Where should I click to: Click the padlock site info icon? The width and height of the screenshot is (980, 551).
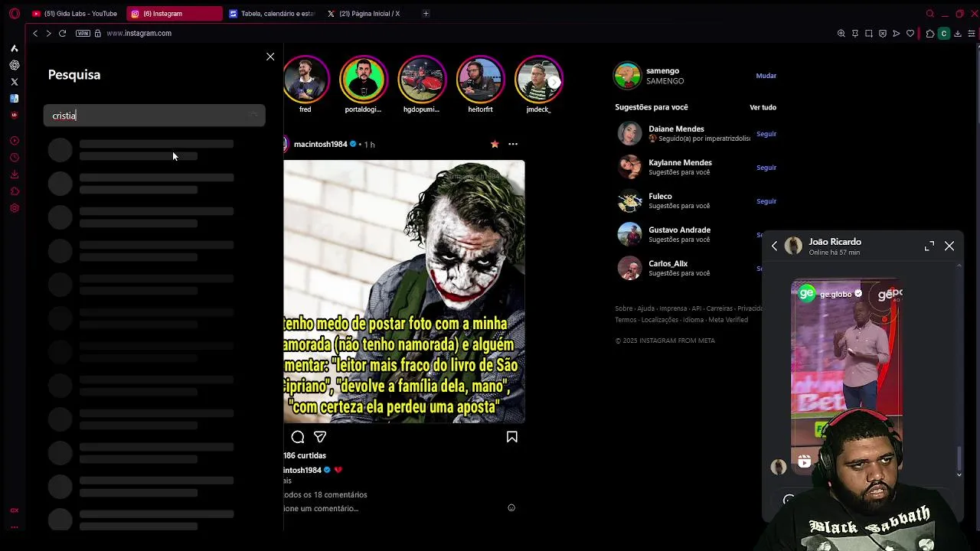pos(97,34)
